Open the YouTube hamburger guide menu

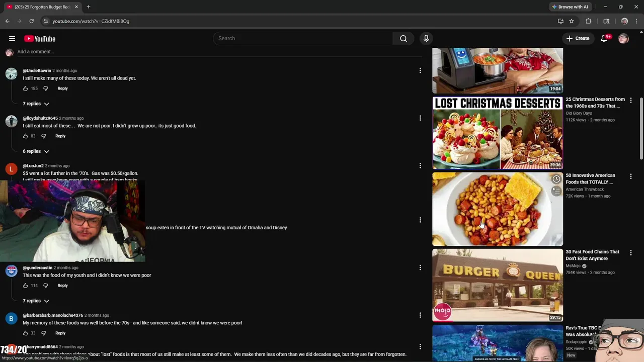(12, 39)
